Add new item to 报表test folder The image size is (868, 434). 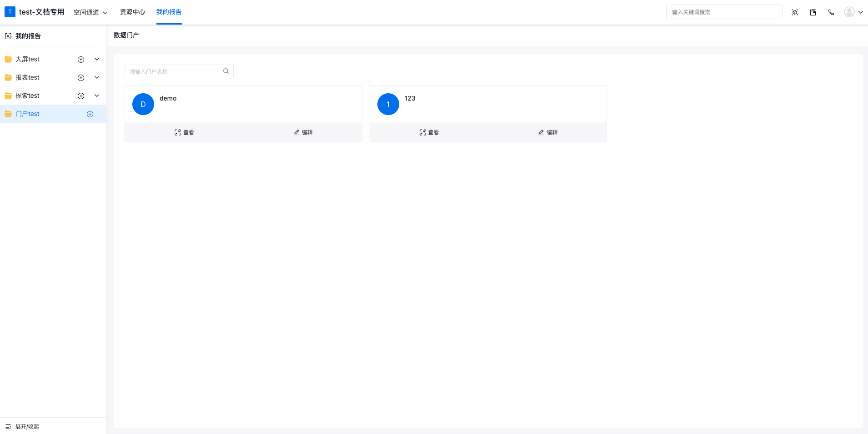(81, 77)
